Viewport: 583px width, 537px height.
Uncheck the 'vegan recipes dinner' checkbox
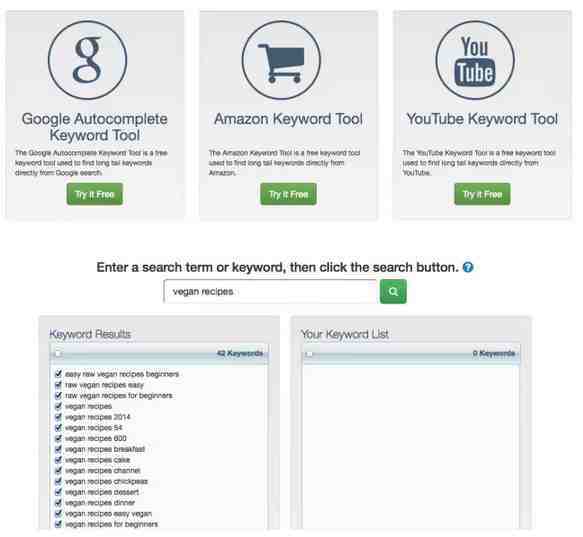58,503
